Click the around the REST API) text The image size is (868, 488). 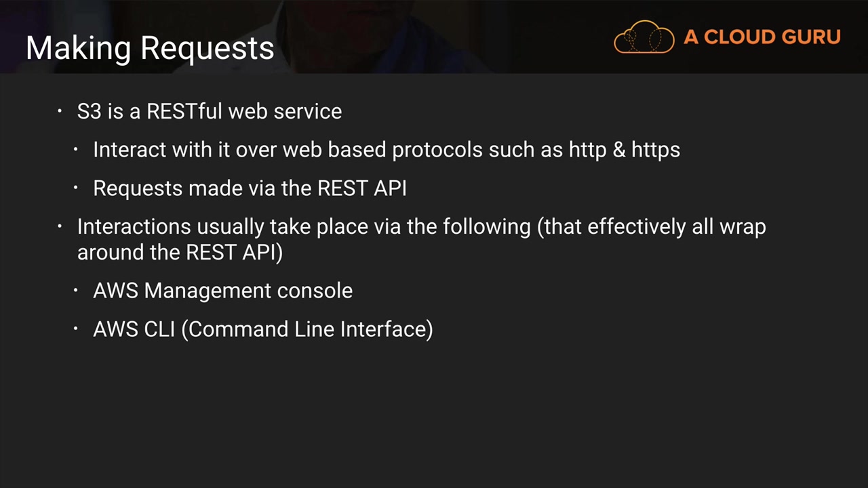(x=180, y=252)
